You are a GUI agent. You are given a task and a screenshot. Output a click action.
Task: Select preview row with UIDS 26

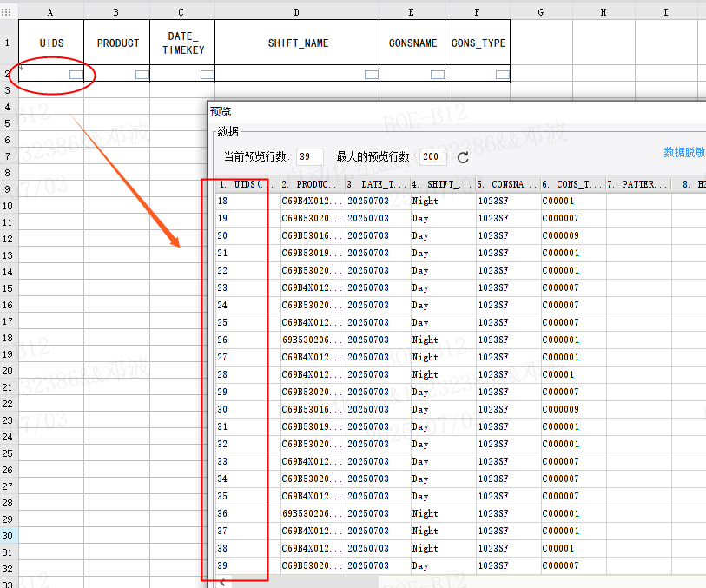(459, 340)
